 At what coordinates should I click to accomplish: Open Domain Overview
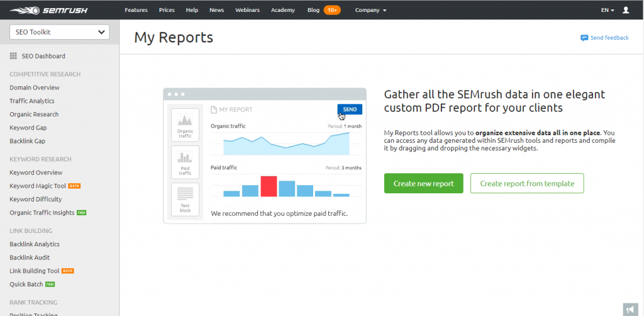35,87
